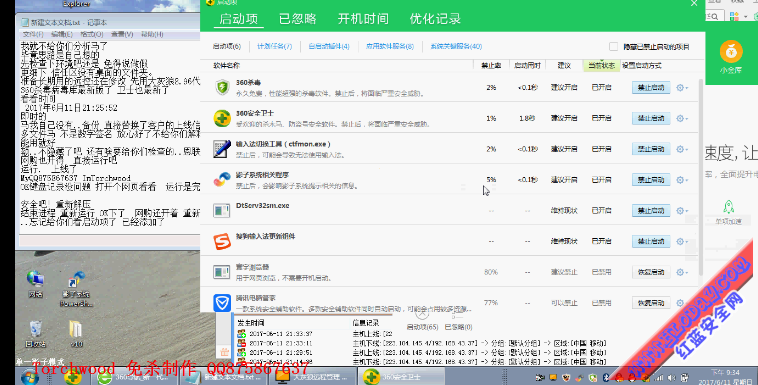
Task: Switch to 启动项 main tab
Action: [x=238, y=19]
